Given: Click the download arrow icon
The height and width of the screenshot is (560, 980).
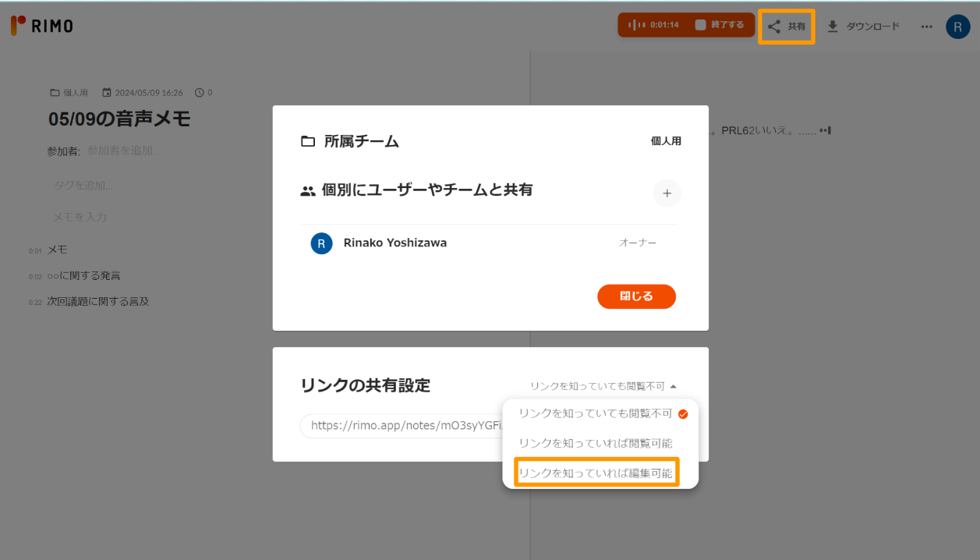Looking at the screenshot, I should point(833,27).
